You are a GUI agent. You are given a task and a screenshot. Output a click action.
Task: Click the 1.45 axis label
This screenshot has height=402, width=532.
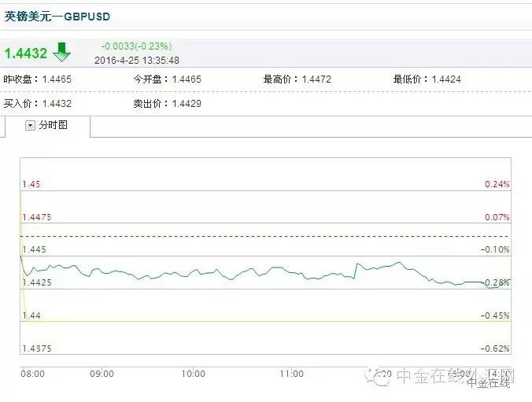point(31,184)
